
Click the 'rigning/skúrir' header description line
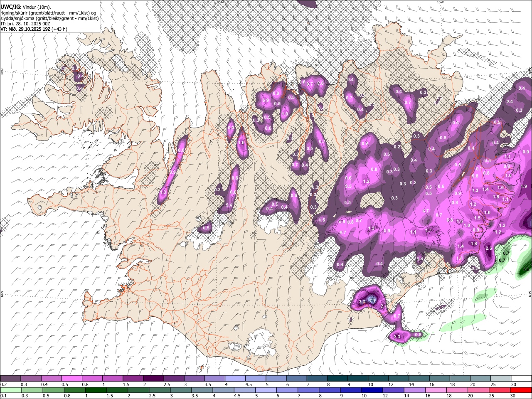tap(48, 12)
